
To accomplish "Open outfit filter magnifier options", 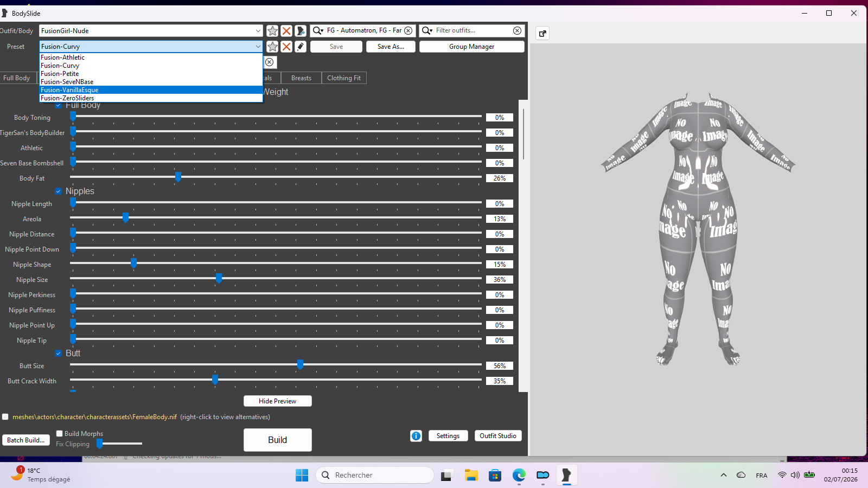I will point(427,31).
